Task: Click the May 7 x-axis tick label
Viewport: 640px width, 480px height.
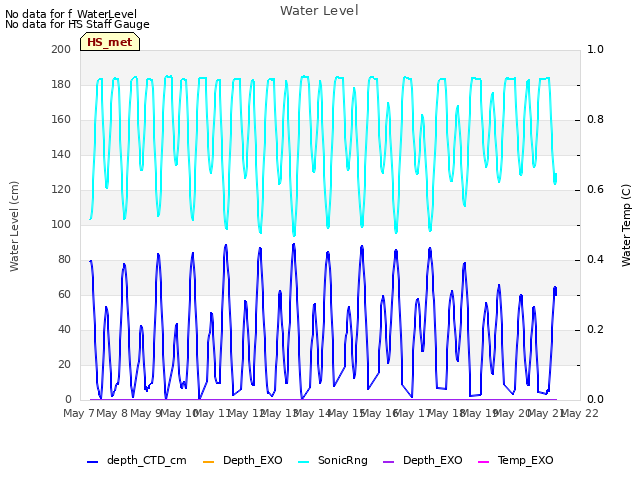Action: (x=79, y=413)
